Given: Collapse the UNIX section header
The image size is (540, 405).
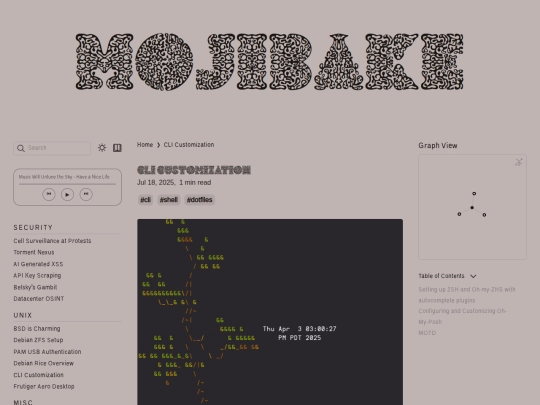Looking at the screenshot, I should 23,315.
